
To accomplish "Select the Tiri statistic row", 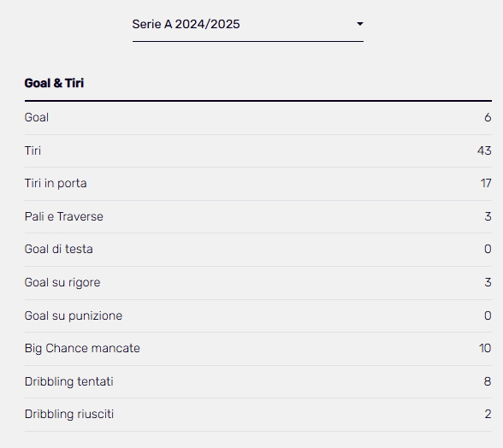I will (258, 151).
